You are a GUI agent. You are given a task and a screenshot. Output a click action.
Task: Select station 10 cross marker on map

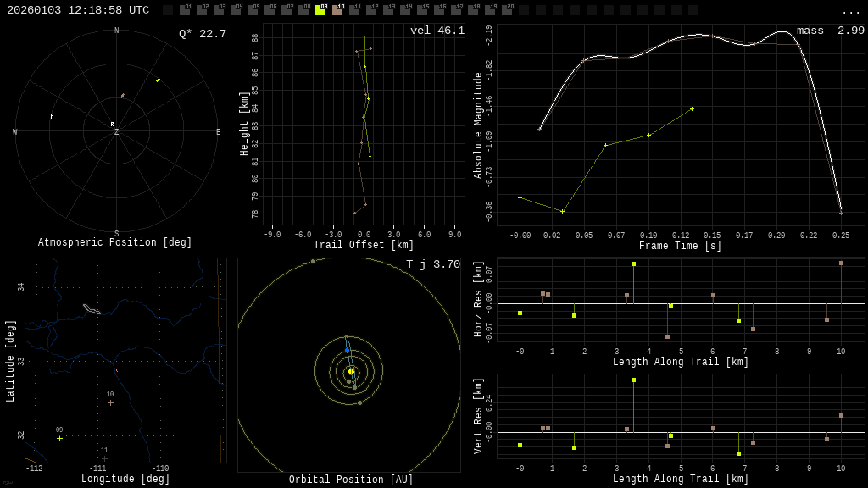110,402
